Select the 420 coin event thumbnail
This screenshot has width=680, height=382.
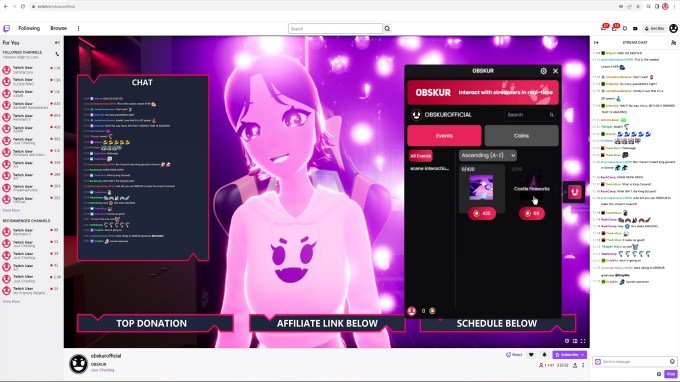[x=481, y=187]
